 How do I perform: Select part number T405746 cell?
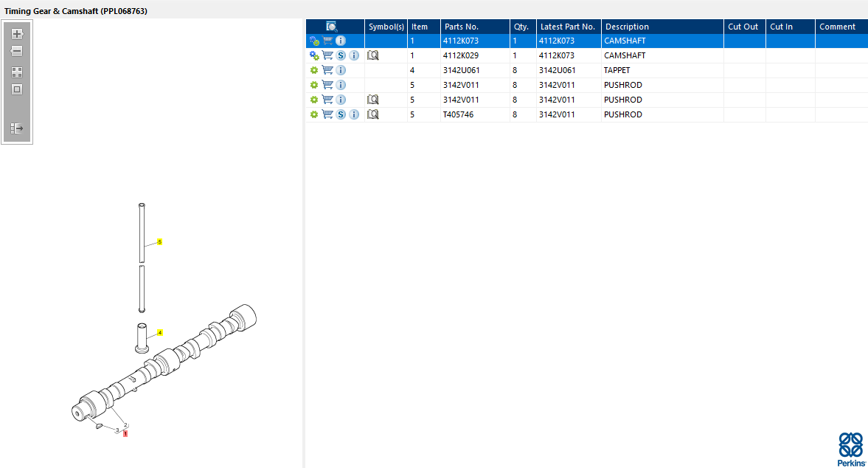click(475, 114)
